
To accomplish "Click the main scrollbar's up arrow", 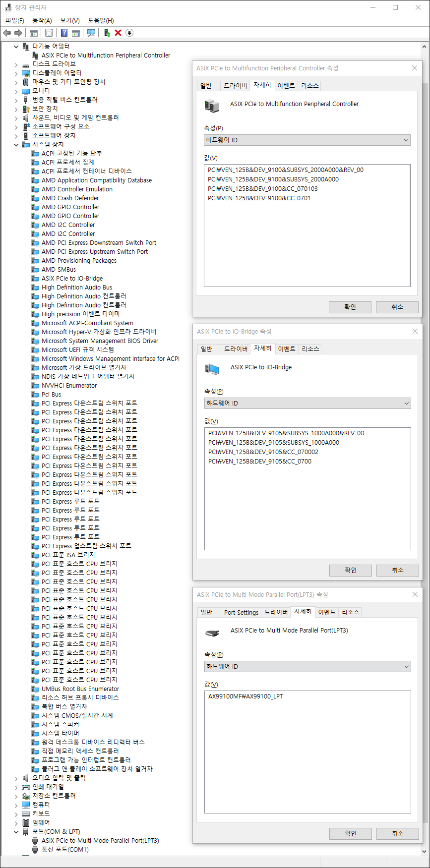I will pyautogui.click(x=424, y=47).
